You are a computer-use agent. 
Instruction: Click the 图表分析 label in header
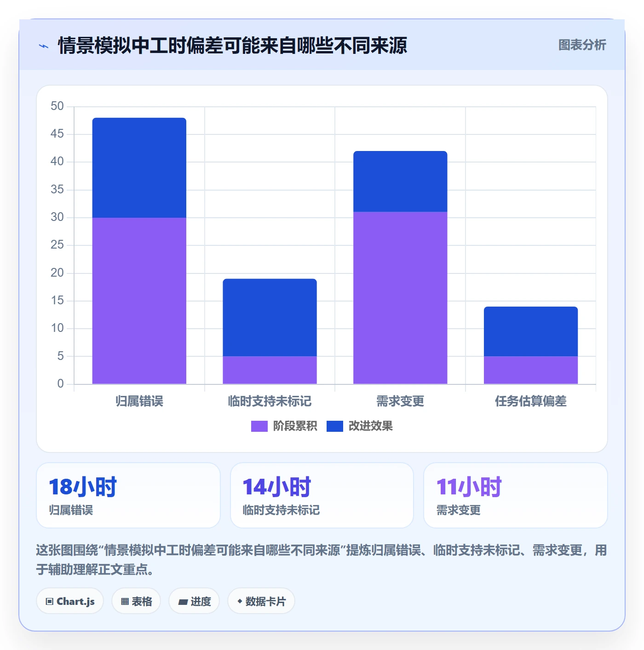click(x=582, y=45)
